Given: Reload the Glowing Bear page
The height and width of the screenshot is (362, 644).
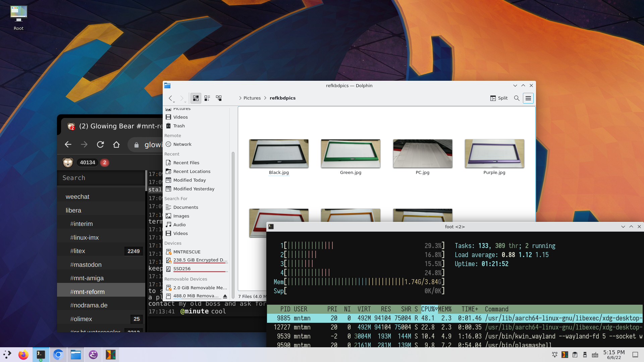Looking at the screenshot, I should click(100, 144).
